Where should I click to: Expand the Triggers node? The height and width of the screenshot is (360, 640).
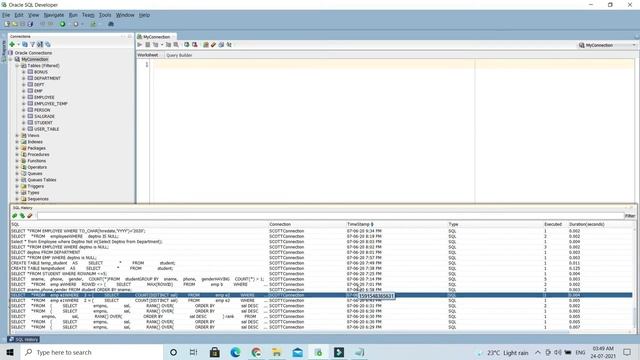(x=17, y=186)
